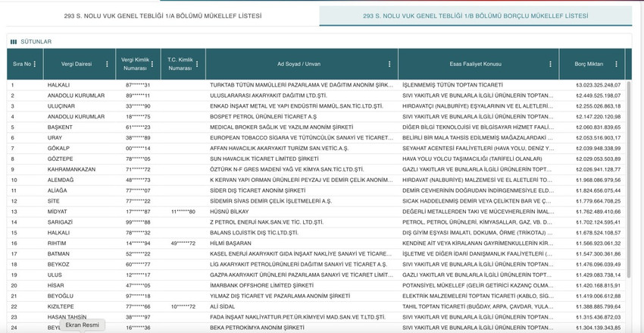Select YILMAZ DIŞ TİCARET VE PAZARLAMA cell
The image size is (644, 333).
point(280,297)
